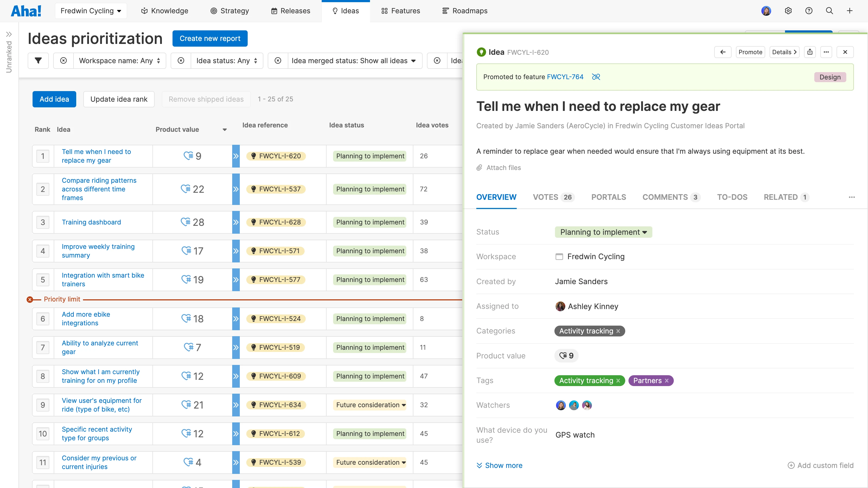Open the ellipsis menu in the idea drawer
The height and width of the screenshot is (488, 868).
(826, 52)
